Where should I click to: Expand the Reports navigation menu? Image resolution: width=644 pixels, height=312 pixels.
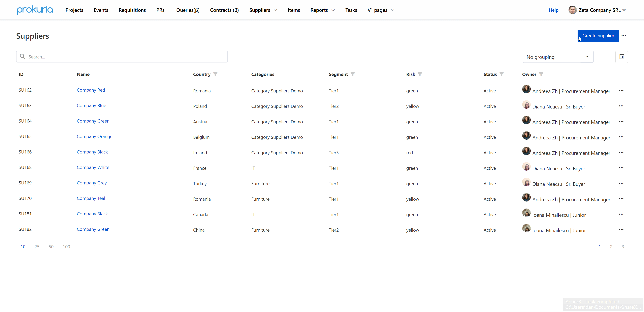tap(322, 10)
